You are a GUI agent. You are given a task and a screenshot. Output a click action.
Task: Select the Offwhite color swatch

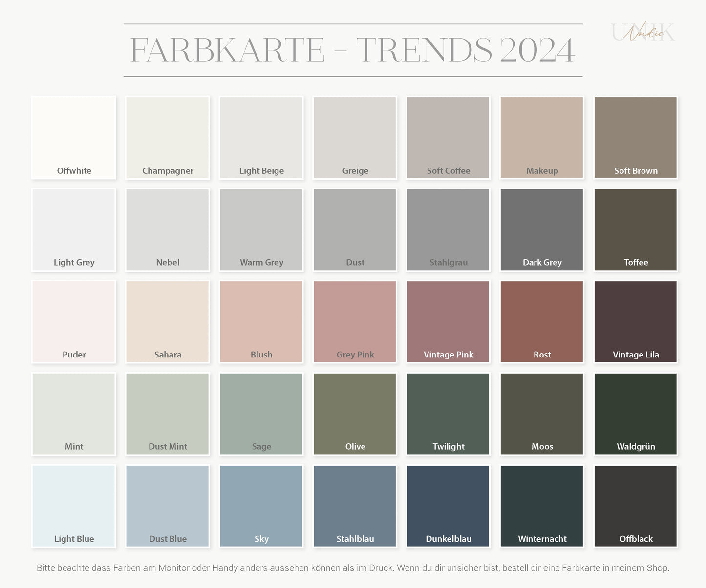click(74, 137)
